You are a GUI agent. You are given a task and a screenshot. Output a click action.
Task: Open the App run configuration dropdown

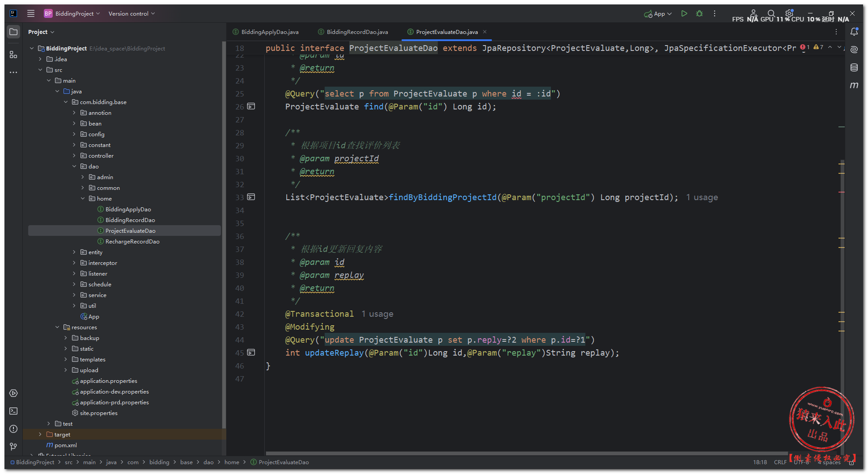click(658, 14)
